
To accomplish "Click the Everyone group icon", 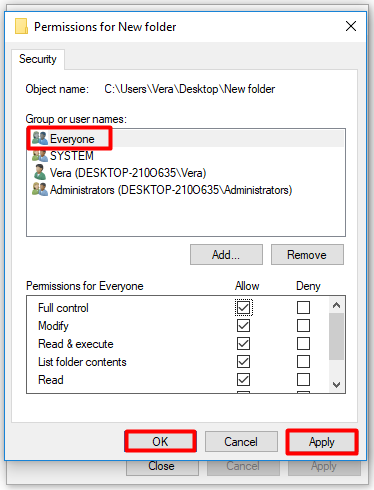I will pos(40,138).
